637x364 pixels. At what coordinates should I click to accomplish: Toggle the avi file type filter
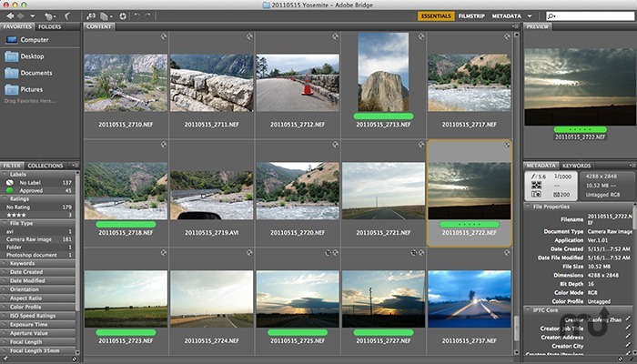tap(38, 231)
